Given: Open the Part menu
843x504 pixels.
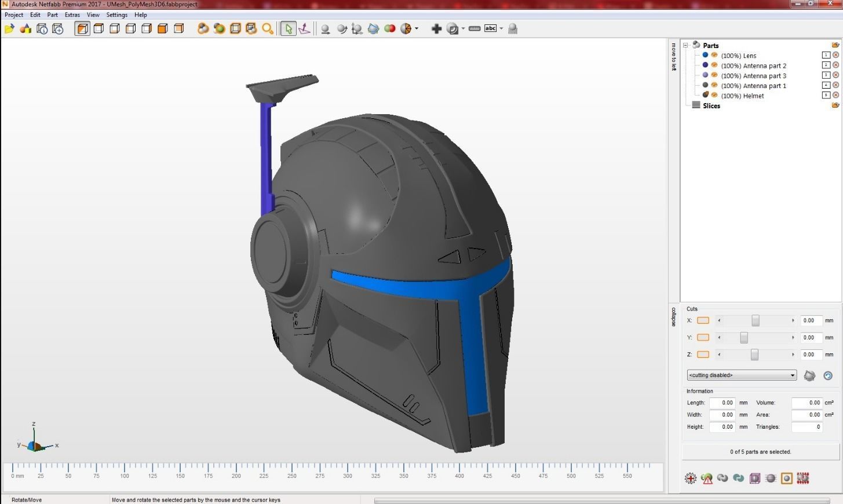Looking at the screenshot, I should pyautogui.click(x=52, y=14).
